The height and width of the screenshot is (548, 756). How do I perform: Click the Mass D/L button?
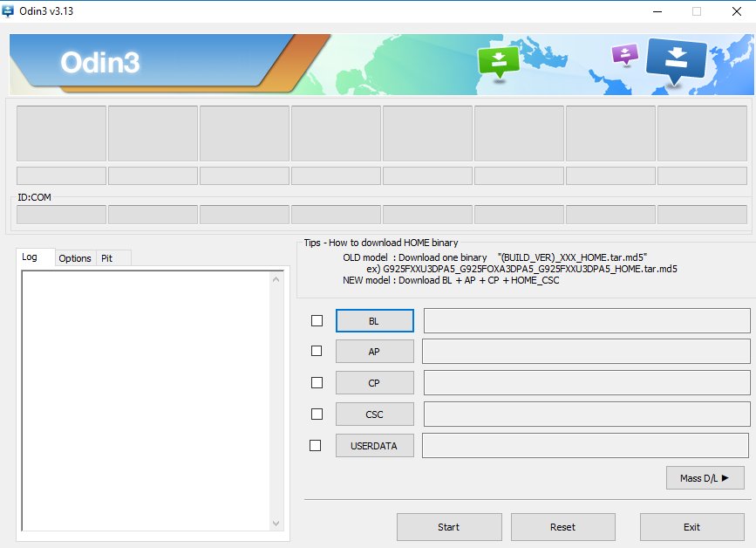coord(704,477)
